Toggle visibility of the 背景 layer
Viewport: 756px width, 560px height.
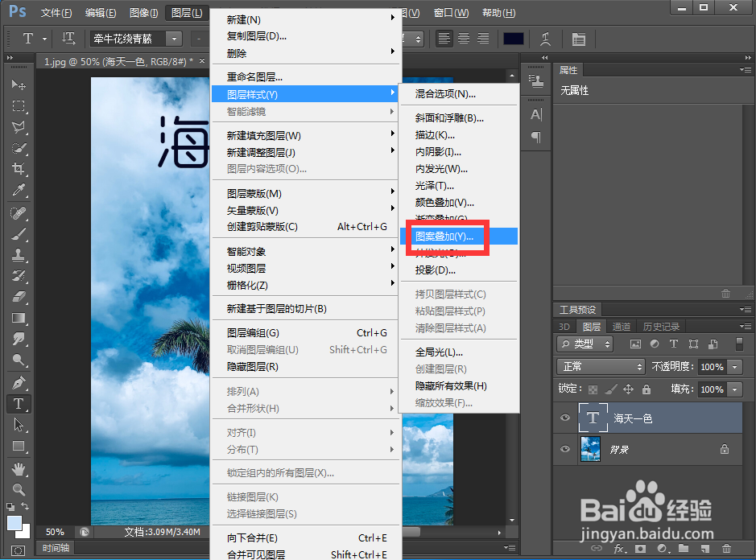coord(565,449)
